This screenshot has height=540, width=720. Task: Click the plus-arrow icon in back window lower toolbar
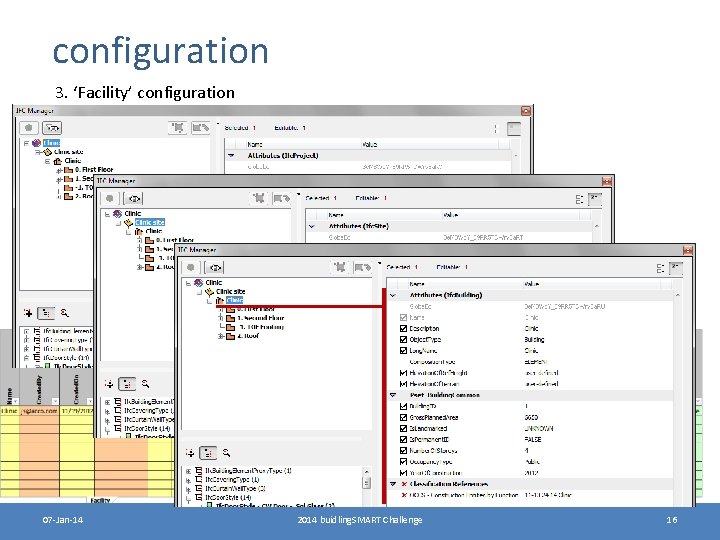[x=28, y=313]
